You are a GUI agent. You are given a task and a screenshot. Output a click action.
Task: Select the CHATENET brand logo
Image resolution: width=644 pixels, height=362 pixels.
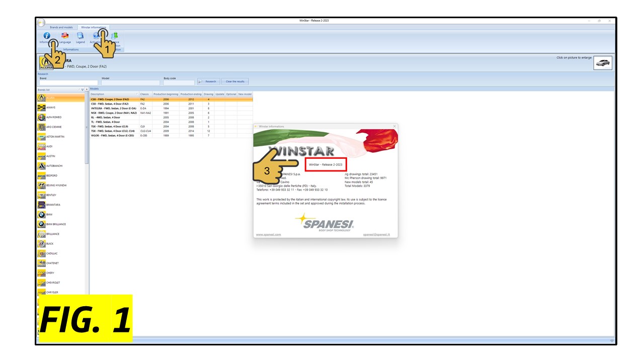[42, 263]
